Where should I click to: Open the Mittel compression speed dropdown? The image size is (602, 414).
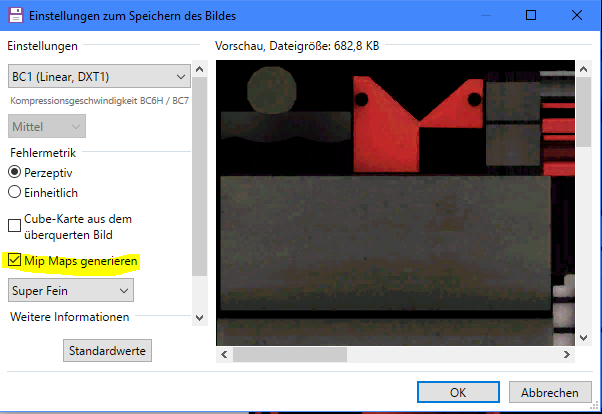point(47,126)
